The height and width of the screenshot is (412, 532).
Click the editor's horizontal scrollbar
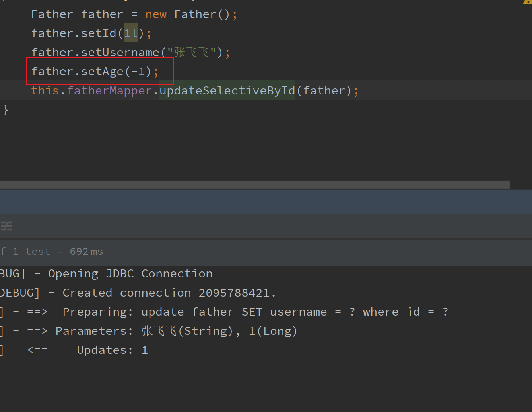tap(254, 185)
